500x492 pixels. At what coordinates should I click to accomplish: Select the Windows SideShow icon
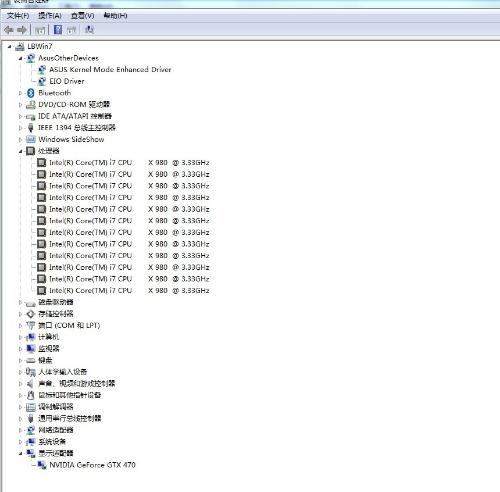pyautogui.click(x=31, y=139)
